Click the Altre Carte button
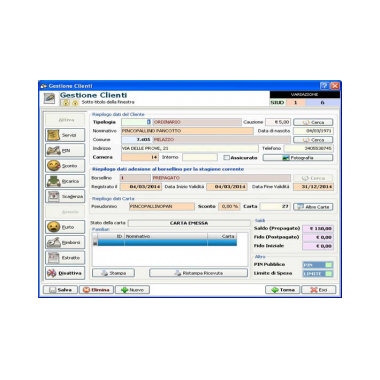Image resolution: width=380 pixels, height=380 pixels. (313, 207)
